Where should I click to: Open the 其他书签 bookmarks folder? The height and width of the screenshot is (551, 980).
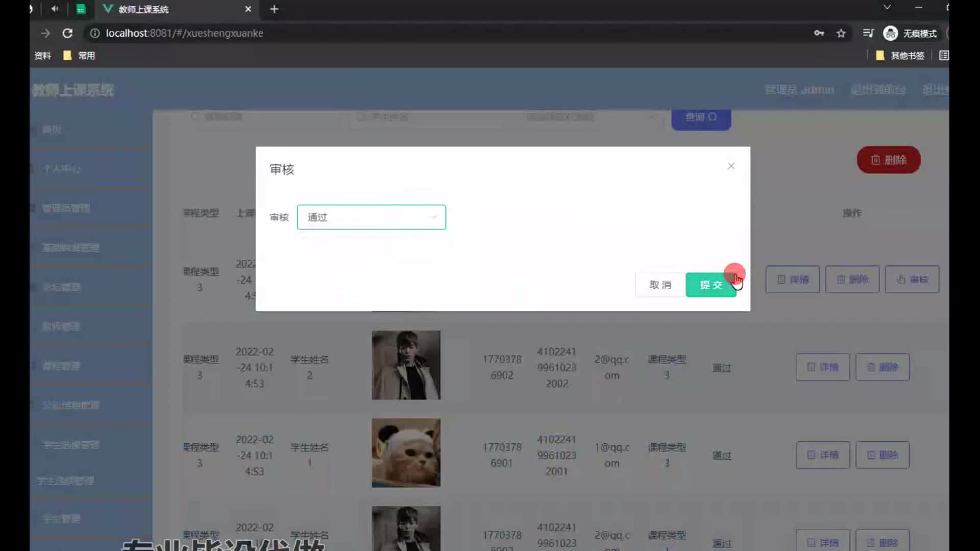900,56
